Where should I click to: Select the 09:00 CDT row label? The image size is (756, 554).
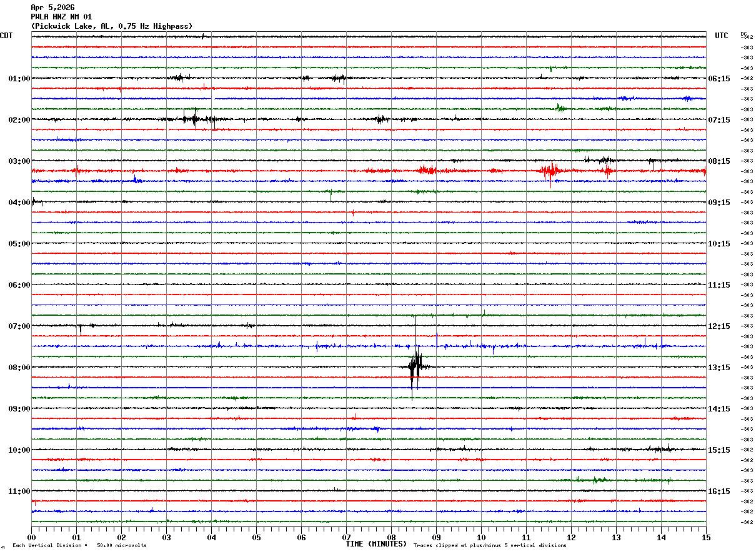(19, 409)
